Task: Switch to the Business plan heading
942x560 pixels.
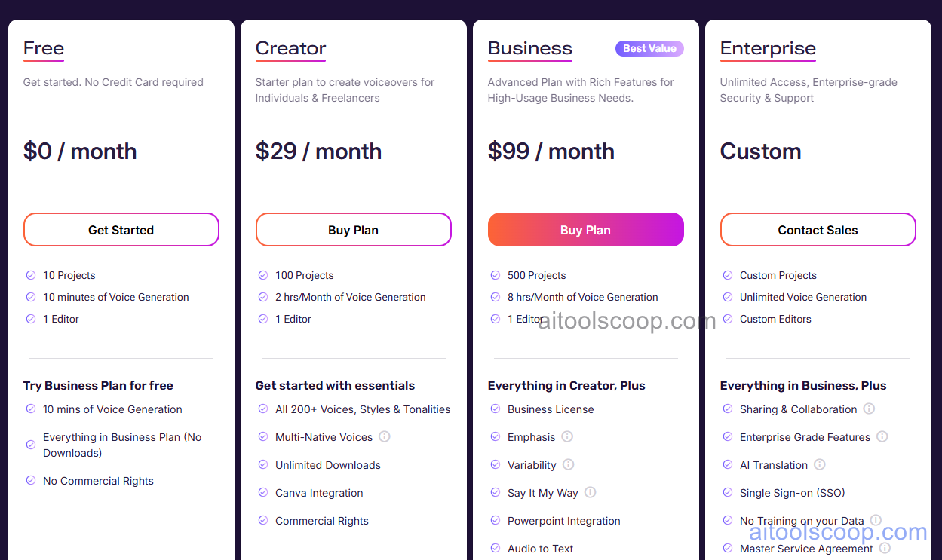Action: (x=529, y=48)
